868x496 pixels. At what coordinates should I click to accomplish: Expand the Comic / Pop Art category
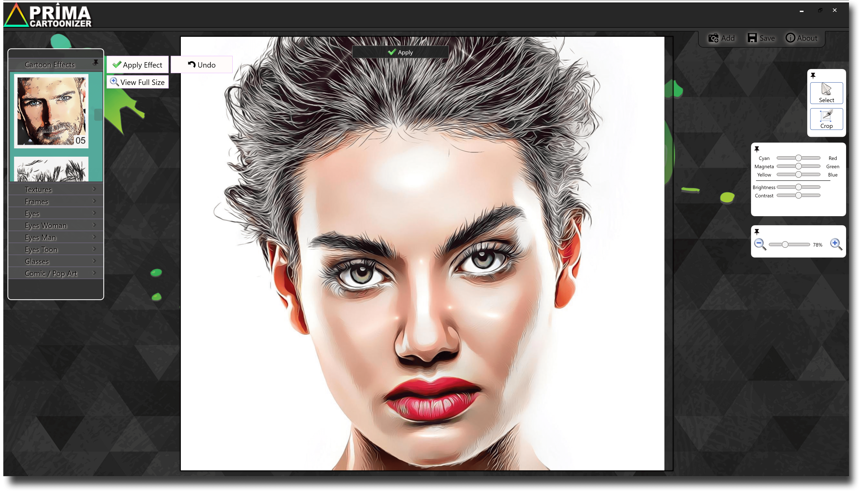tap(56, 273)
